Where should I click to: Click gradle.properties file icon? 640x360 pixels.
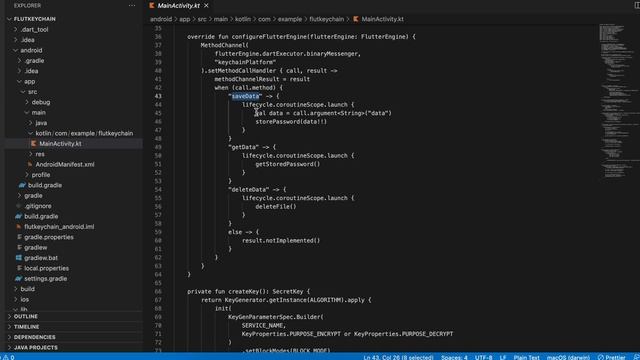click(x=19, y=237)
